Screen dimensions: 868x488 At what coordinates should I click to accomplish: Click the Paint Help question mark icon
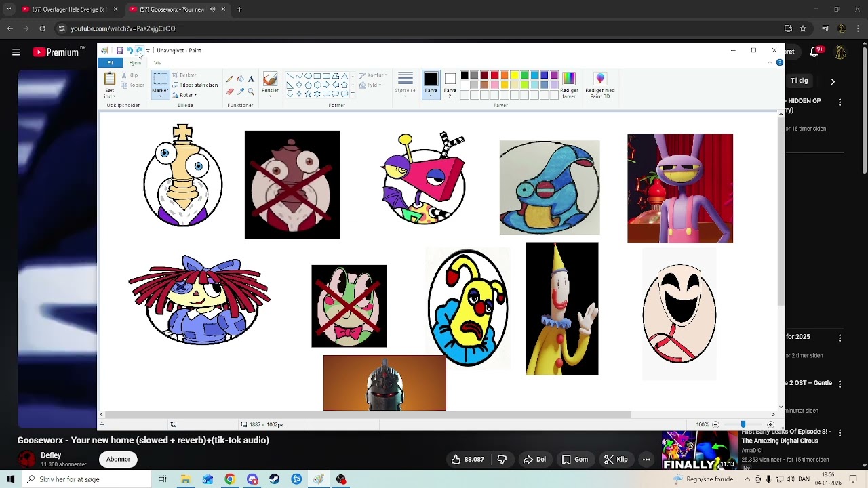click(780, 62)
